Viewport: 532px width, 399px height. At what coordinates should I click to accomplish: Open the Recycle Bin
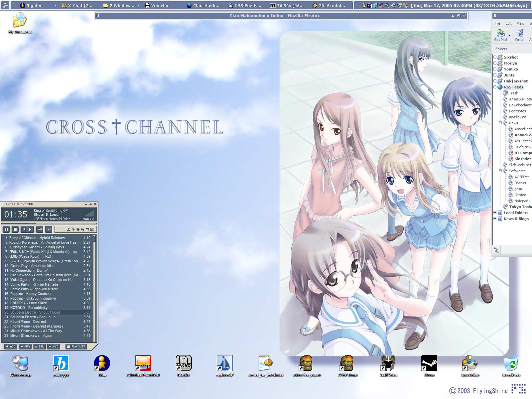511,366
